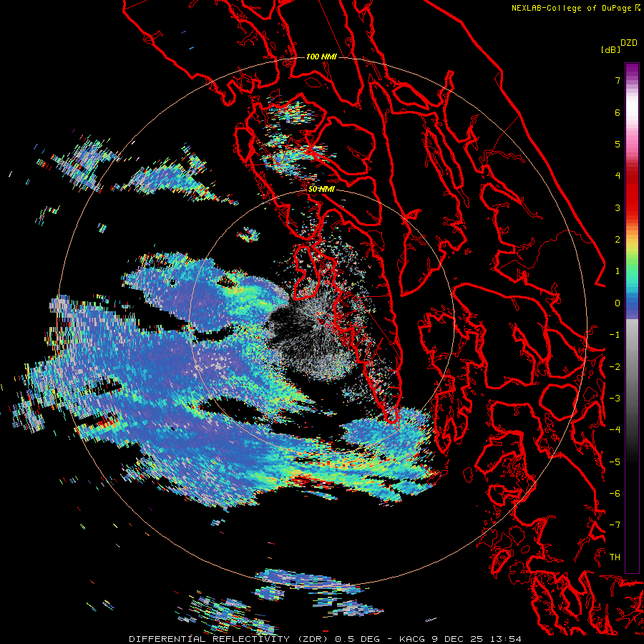Click the 5 value on color scale
The image size is (644, 644).
click(618, 144)
